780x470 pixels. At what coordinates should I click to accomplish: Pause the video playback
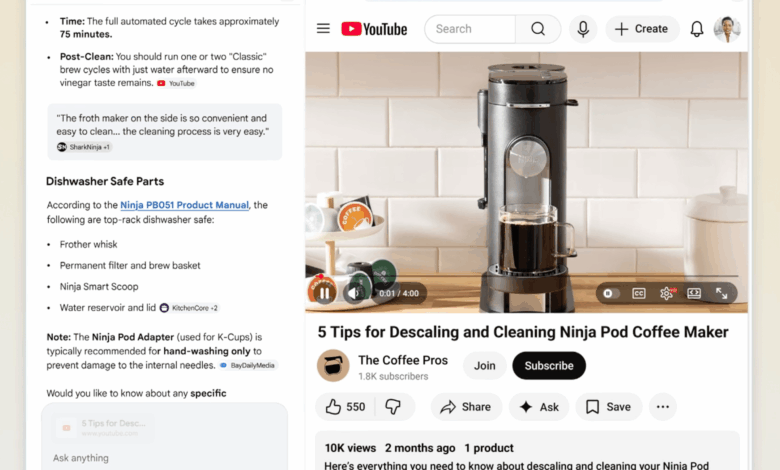click(324, 293)
